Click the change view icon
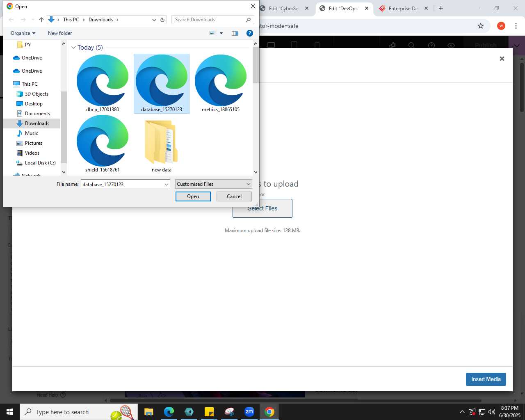 point(212,33)
